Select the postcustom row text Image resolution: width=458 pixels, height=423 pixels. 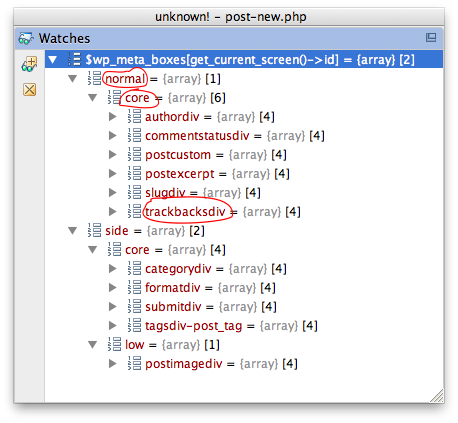216,155
